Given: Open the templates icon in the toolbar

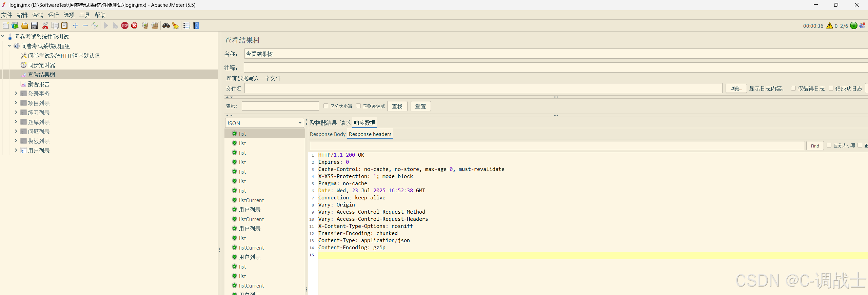Looking at the screenshot, I should (x=15, y=26).
